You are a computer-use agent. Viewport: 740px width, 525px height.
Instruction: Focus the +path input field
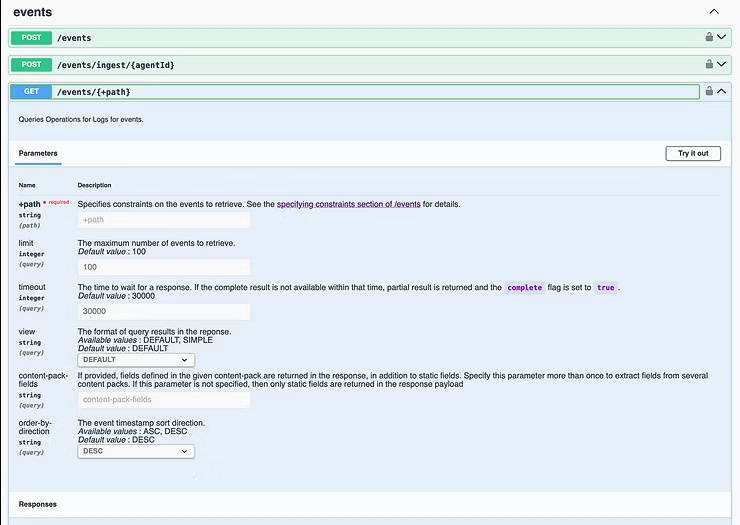click(x=163, y=220)
